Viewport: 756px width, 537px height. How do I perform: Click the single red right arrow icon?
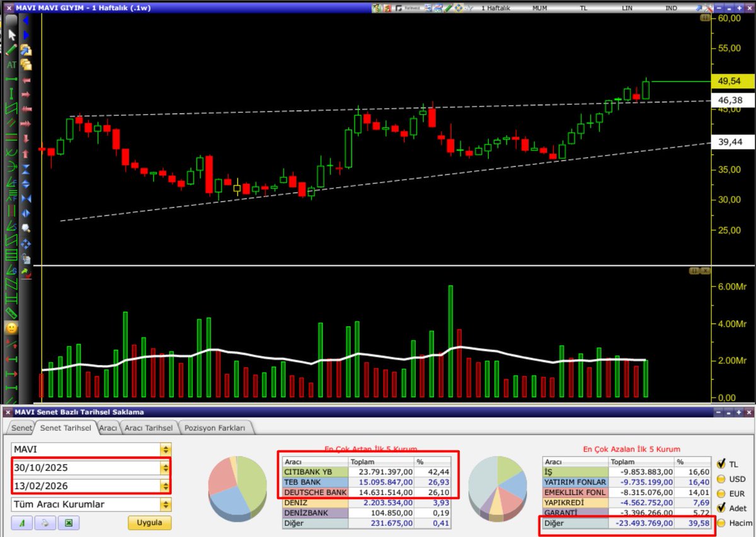point(26,94)
